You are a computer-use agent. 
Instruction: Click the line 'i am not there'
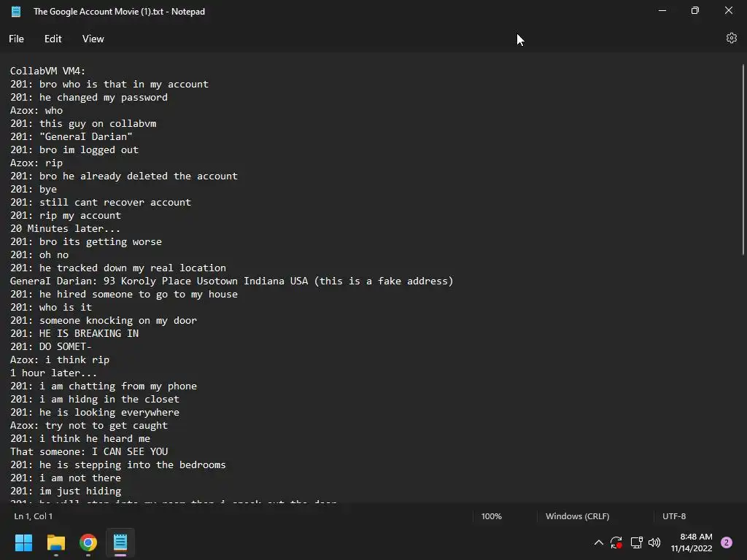(x=65, y=478)
